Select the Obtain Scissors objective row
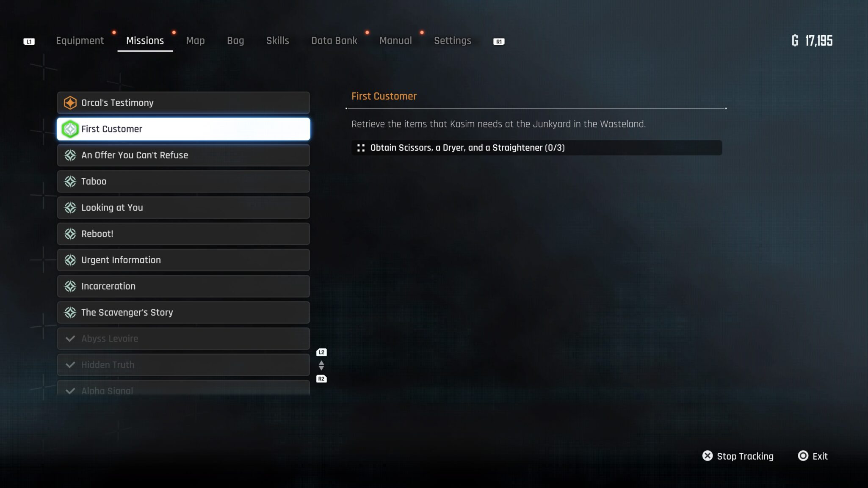This screenshot has width=868, height=488. click(x=536, y=148)
